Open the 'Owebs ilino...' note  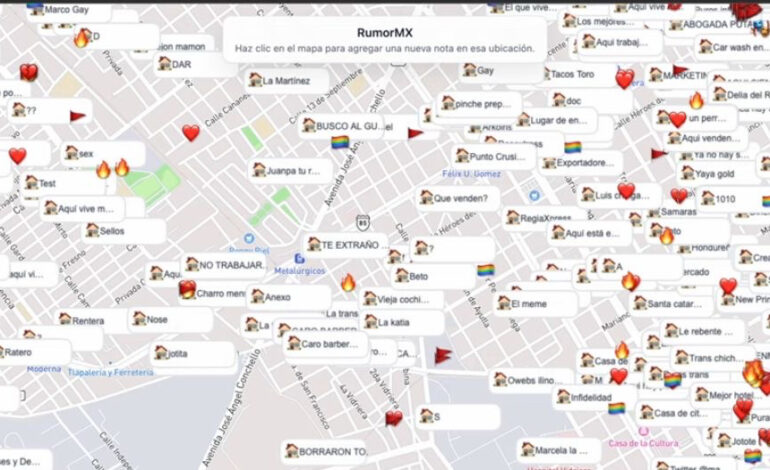pos(532,380)
